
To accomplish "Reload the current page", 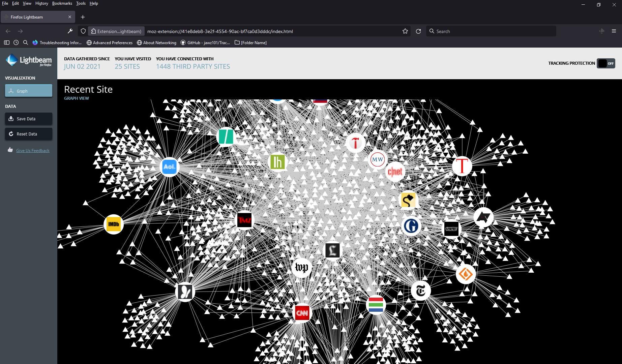I will point(418,31).
